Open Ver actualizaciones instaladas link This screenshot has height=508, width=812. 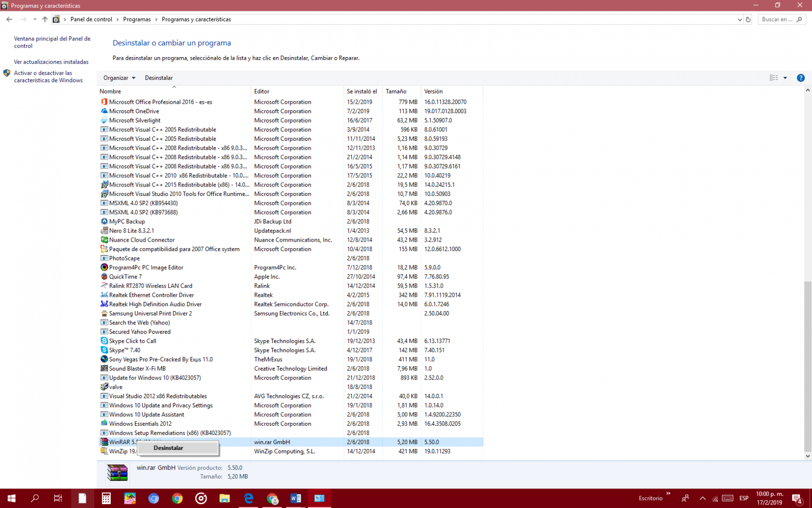coord(51,62)
